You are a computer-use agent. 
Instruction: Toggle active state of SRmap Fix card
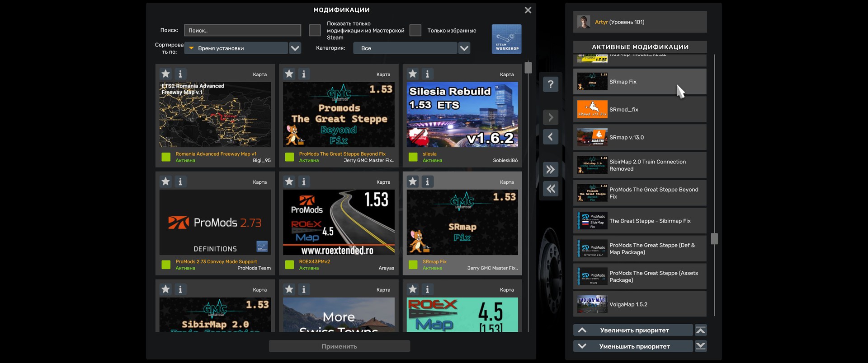tap(413, 265)
